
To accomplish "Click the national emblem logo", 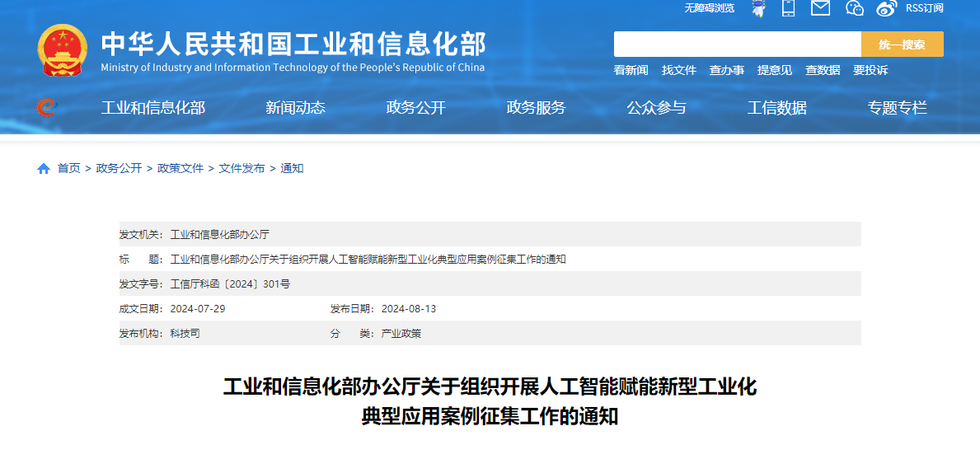I will [63, 50].
